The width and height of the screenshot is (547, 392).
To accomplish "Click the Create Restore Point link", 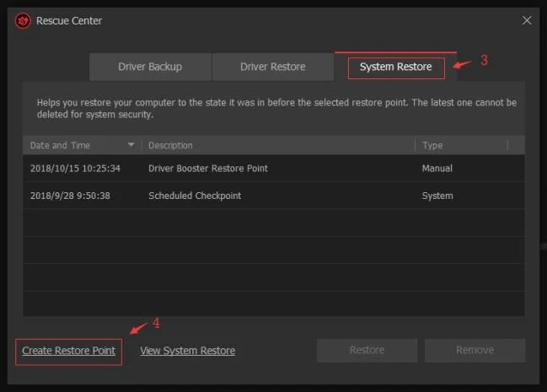I will click(69, 351).
